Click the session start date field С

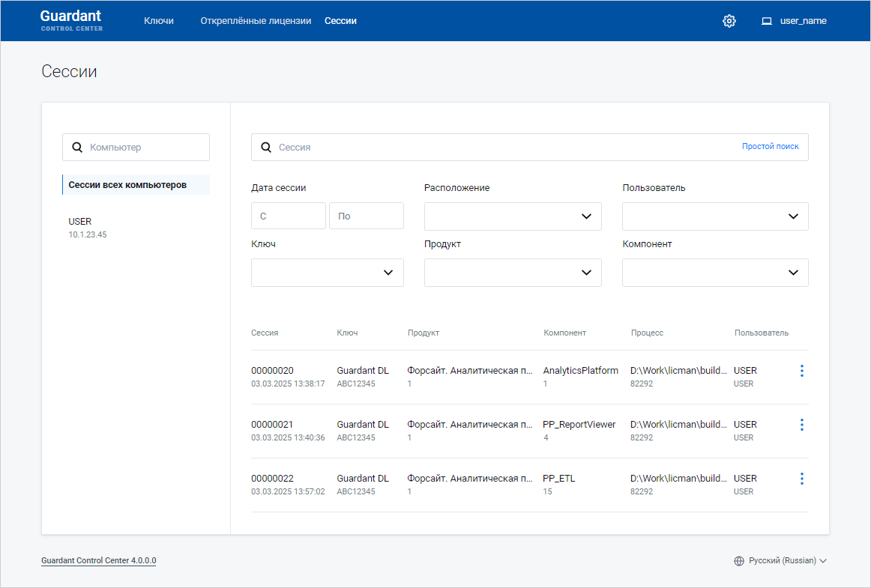[289, 216]
